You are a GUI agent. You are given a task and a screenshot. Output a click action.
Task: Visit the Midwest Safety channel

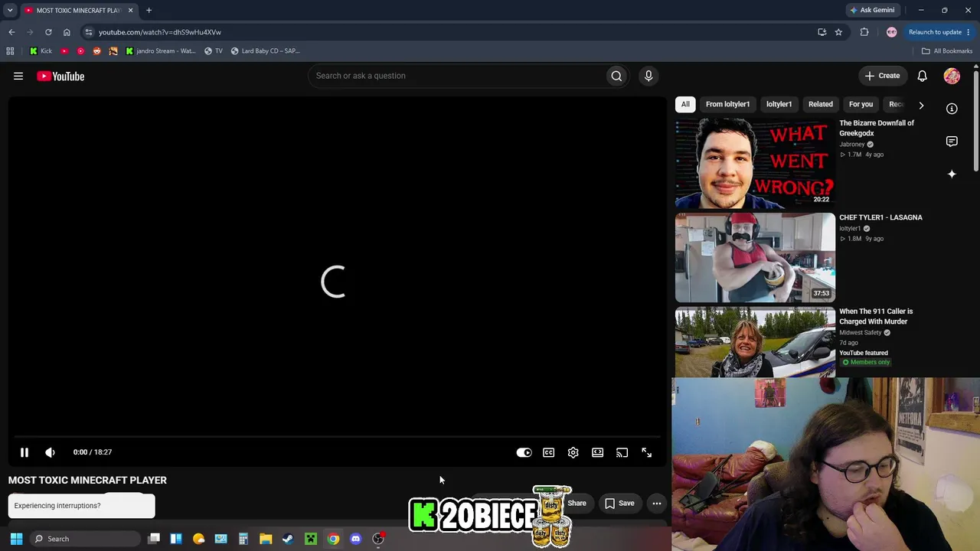coord(861,333)
